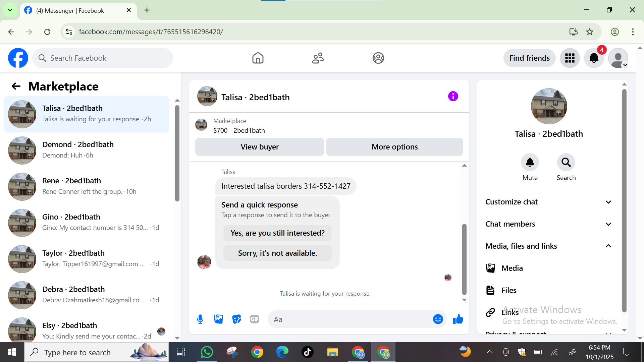Close the Messenger browser tab
This screenshot has height=362, width=644.
[128, 10]
